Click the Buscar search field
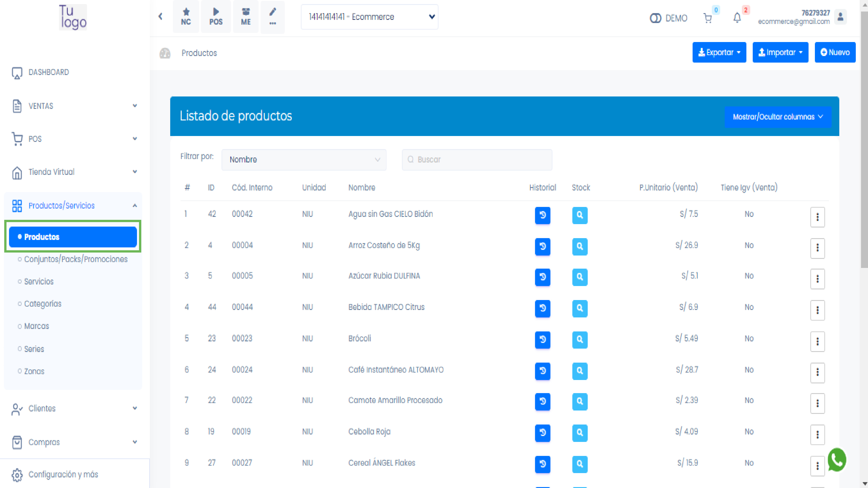Viewport: 868px width, 488px height. [476, 160]
